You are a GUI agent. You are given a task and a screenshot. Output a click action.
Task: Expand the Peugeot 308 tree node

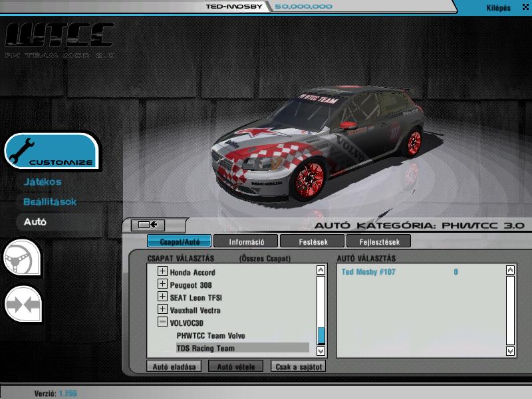162,284
